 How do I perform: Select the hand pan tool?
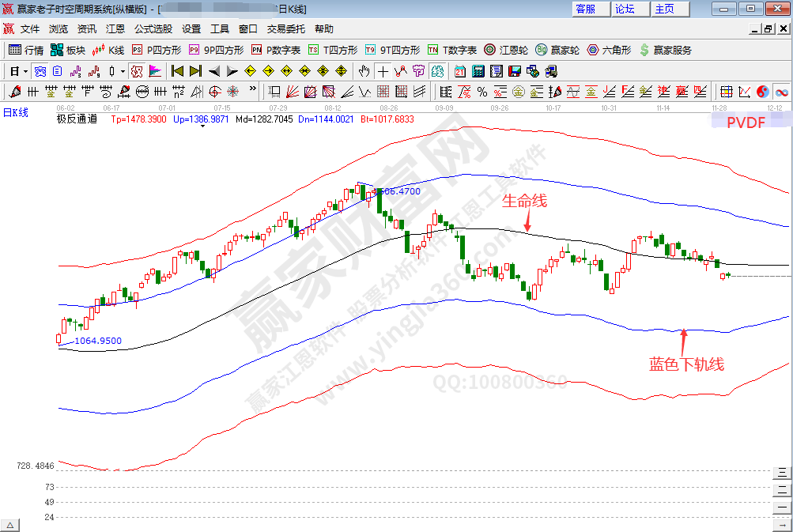(363, 71)
